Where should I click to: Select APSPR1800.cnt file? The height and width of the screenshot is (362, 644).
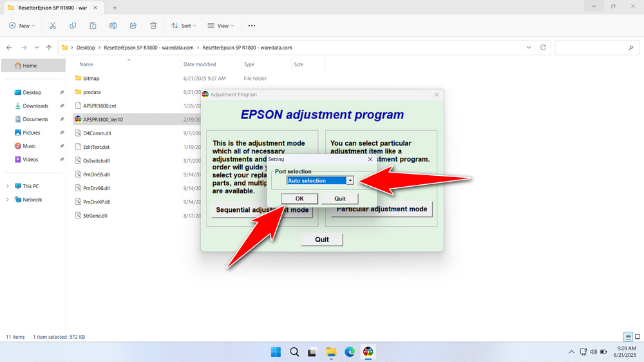tap(99, 106)
